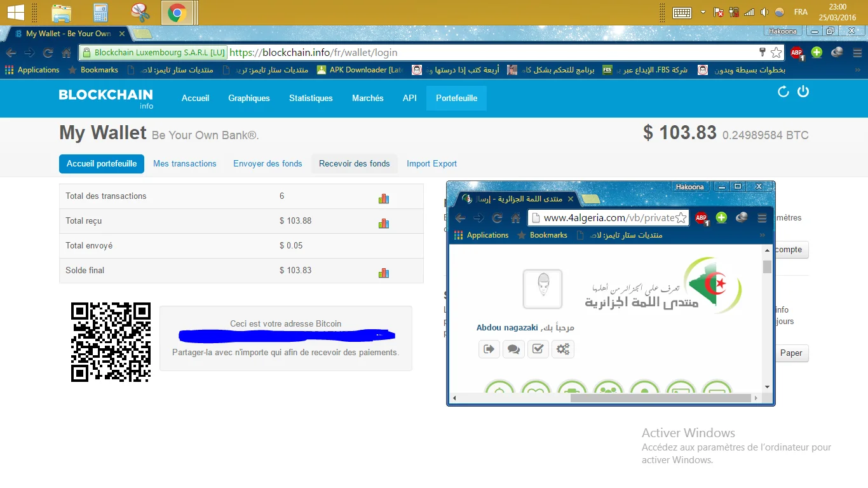Expand hidden bookmarks chevron in 4algeria window

click(x=763, y=235)
